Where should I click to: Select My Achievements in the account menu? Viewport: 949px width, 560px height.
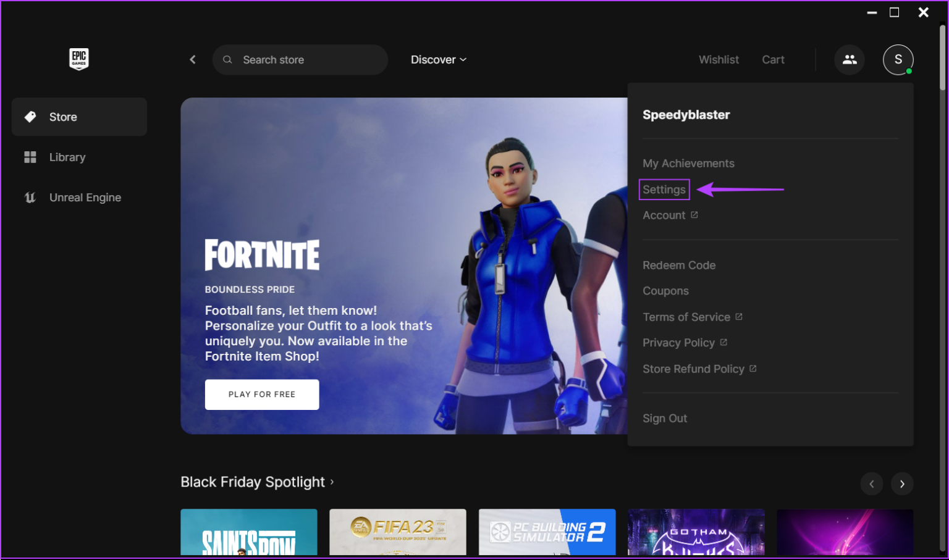click(x=688, y=163)
